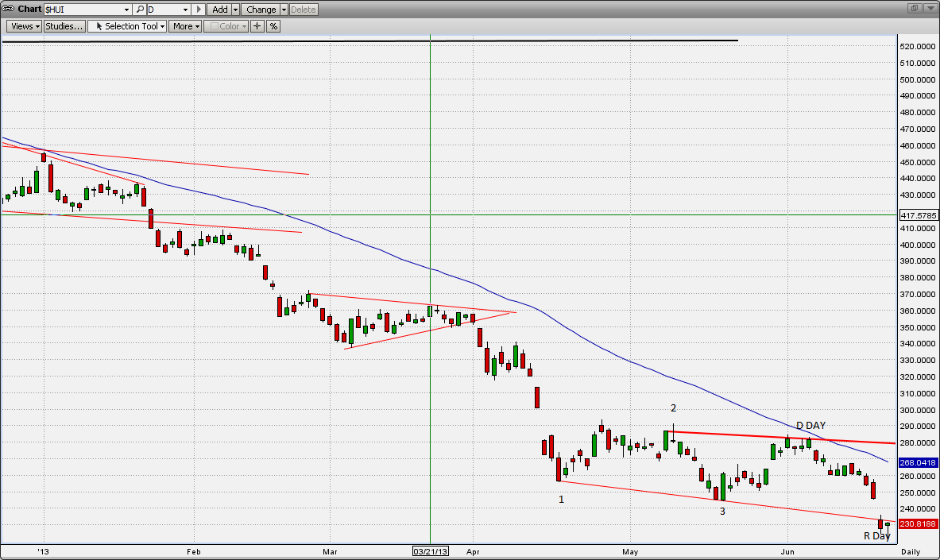The width and height of the screenshot is (940, 560).
Task: Click the 417.5785 crosshair price label
Action: [919, 215]
